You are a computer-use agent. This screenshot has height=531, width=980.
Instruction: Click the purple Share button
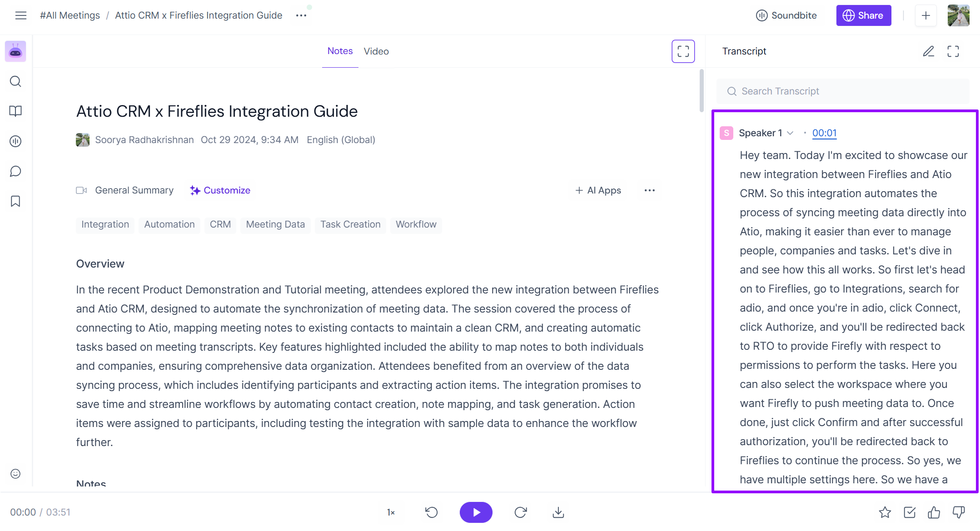[x=863, y=15]
